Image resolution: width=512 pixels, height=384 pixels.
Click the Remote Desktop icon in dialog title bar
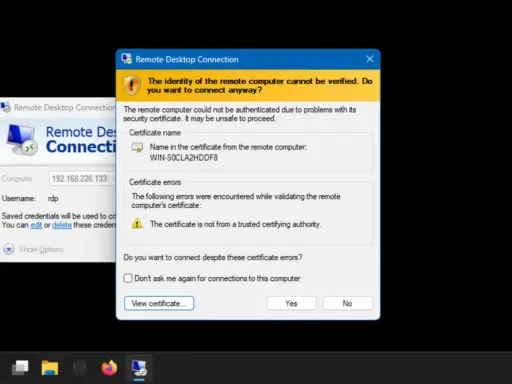[x=127, y=59]
